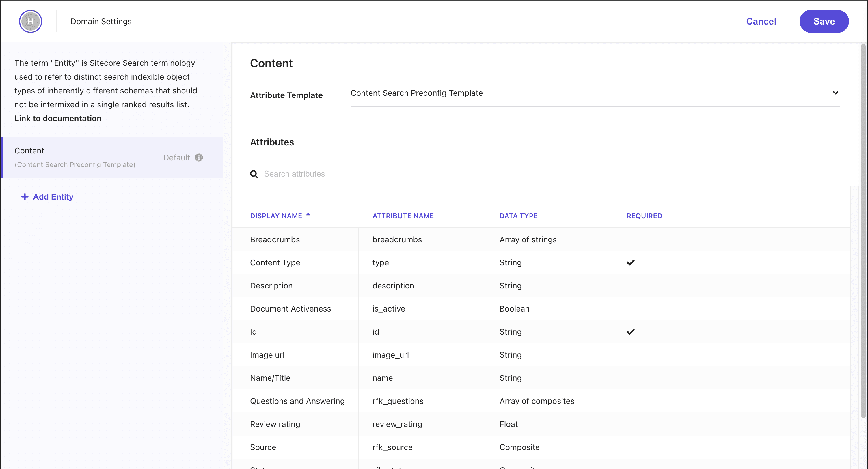This screenshot has width=868, height=469.
Task: Click the Content Type required checkmark
Action: coord(630,262)
